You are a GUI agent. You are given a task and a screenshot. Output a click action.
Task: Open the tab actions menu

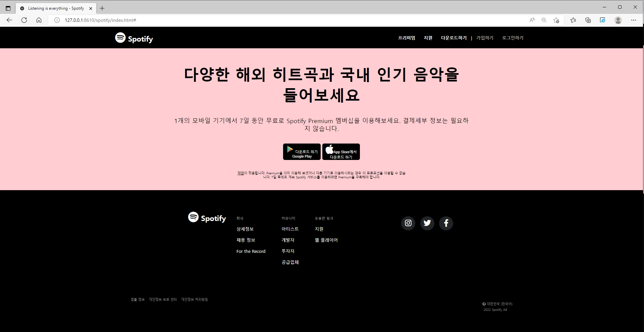point(8,8)
